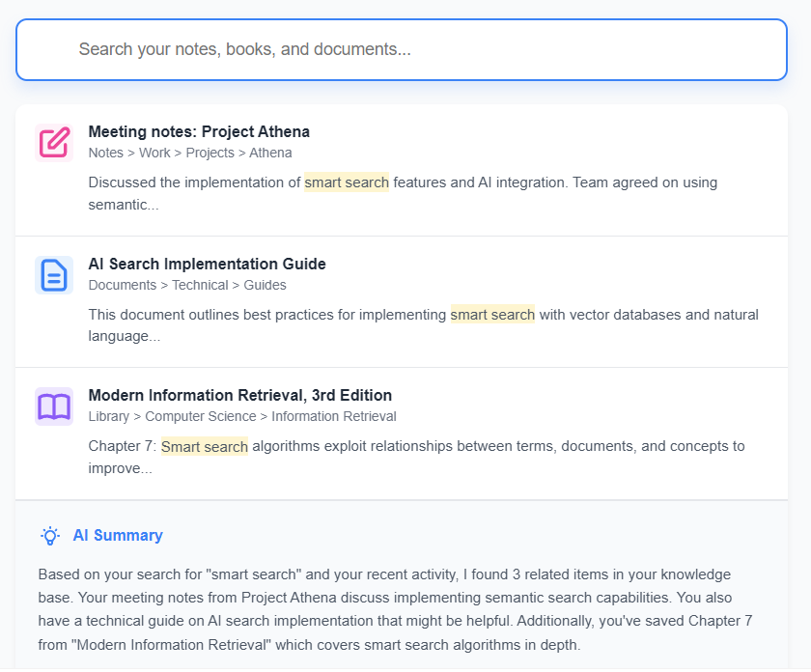This screenshot has width=811, height=672.
Task: Click highlighted 'smart search' in Athena snippet
Action: coord(347,182)
